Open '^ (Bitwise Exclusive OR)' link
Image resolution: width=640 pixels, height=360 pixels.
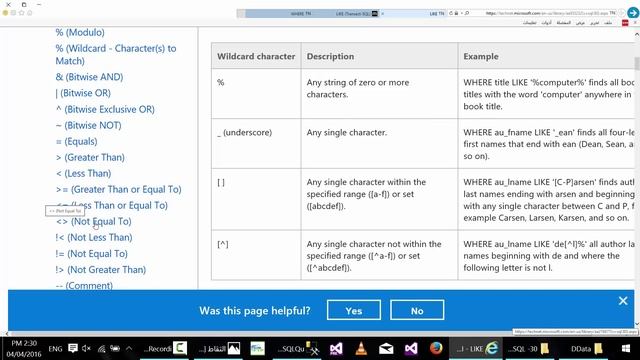105,109
